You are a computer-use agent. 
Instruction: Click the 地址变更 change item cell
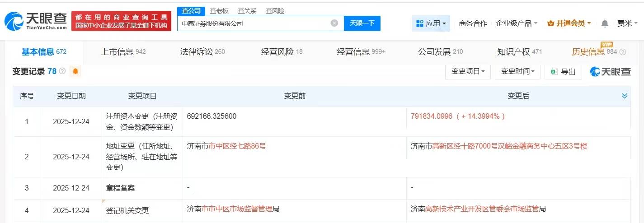142,157
